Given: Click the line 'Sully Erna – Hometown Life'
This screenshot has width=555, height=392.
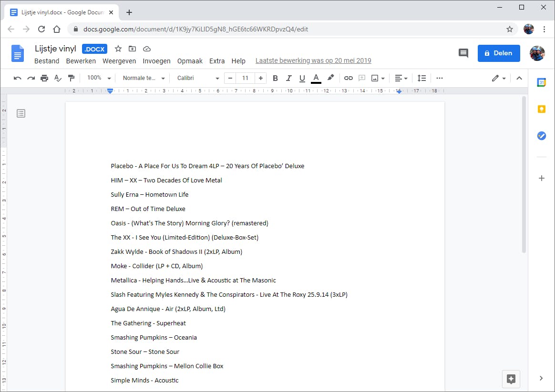Looking at the screenshot, I should (x=149, y=195).
